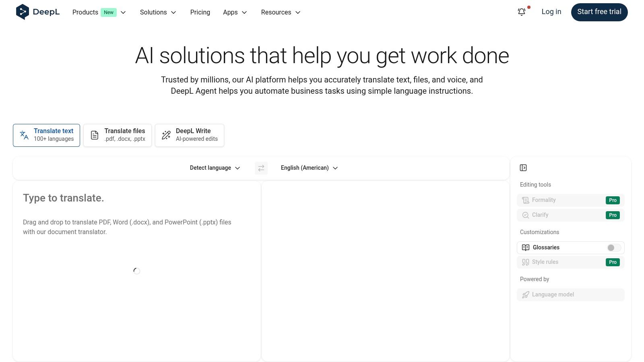Click the Clarify Pro badge
Viewport: 644px width, 362px height.
pyautogui.click(x=613, y=215)
